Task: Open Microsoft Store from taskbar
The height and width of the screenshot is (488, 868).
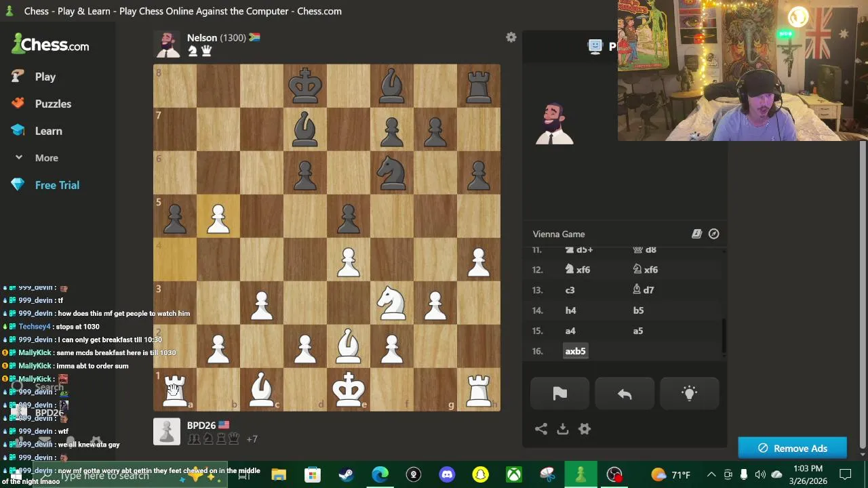Action: click(x=312, y=474)
